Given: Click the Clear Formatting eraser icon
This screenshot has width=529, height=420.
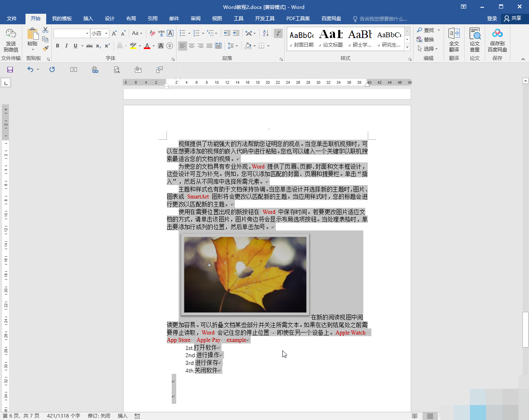Looking at the screenshot, I should [x=152, y=33].
